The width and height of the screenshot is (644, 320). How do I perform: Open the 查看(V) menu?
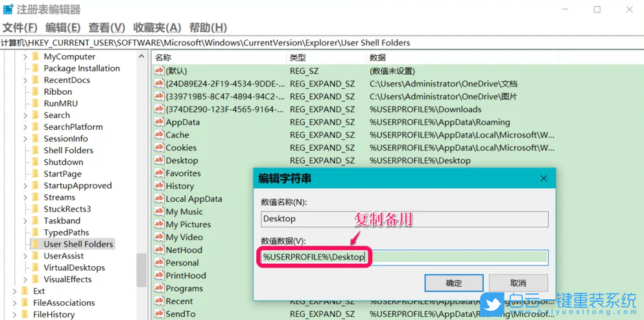106,27
